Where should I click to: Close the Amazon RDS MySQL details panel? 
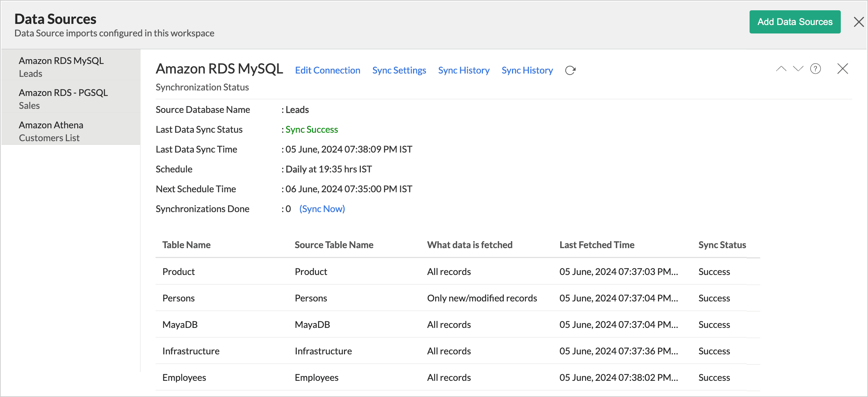coord(843,69)
